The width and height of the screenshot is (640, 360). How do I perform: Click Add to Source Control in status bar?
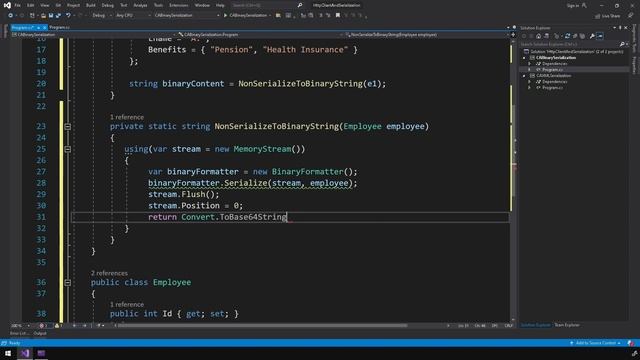596,343
